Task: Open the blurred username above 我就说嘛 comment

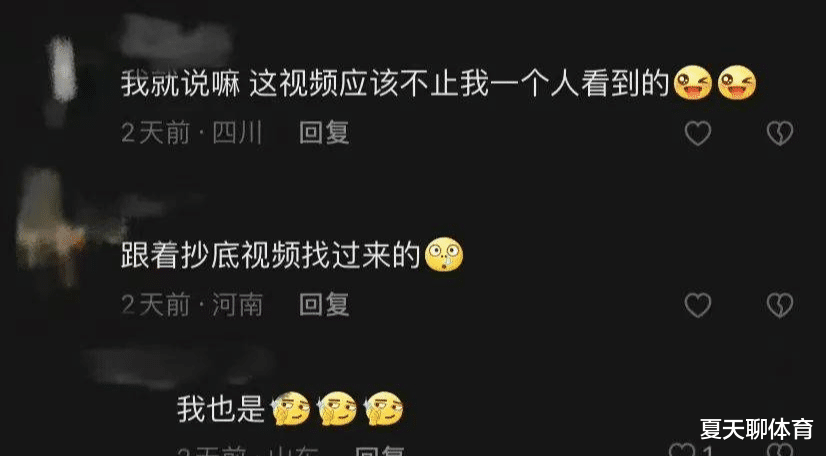Action: [176, 37]
